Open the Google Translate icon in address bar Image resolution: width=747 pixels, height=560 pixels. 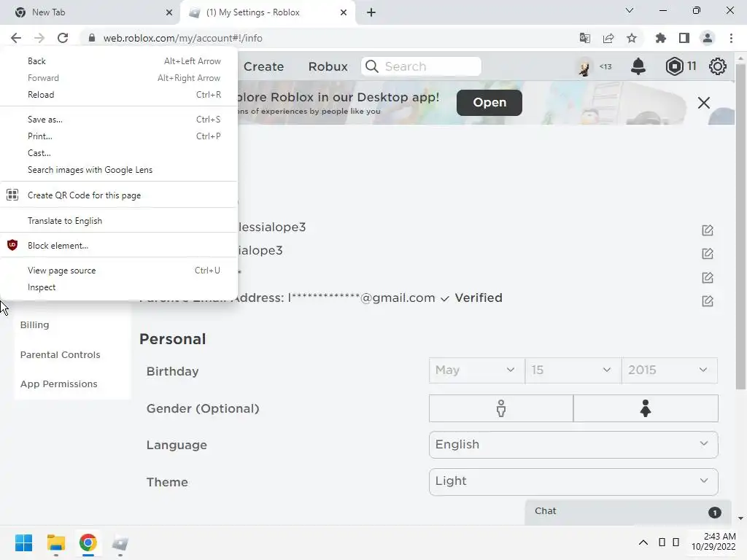tap(585, 38)
